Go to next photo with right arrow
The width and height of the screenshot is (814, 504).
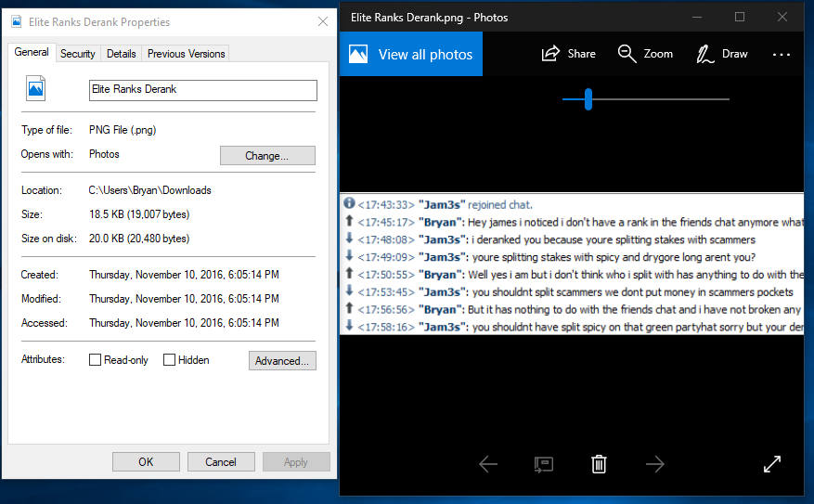pos(654,464)
